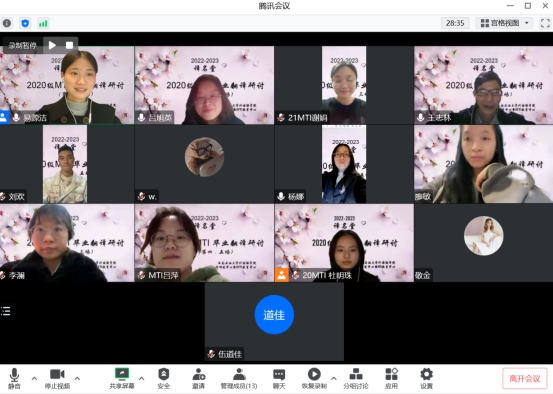Viewport: 553px width, 394px height.
Task: Enter full screen mode icon
Action: 545,23
